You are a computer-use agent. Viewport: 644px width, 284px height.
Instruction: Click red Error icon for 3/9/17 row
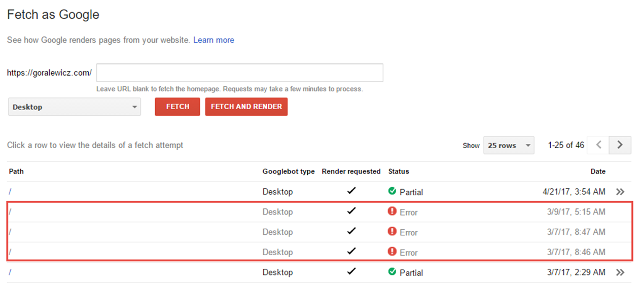(x=392, y=211)
